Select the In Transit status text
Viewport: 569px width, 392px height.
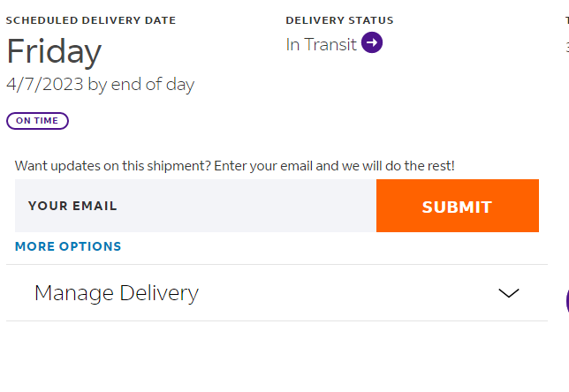(321, 45)
